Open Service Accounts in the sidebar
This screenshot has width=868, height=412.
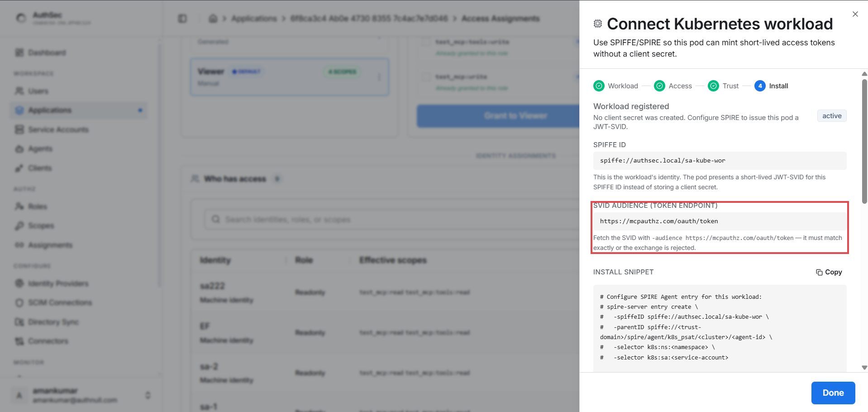(79, 129)
